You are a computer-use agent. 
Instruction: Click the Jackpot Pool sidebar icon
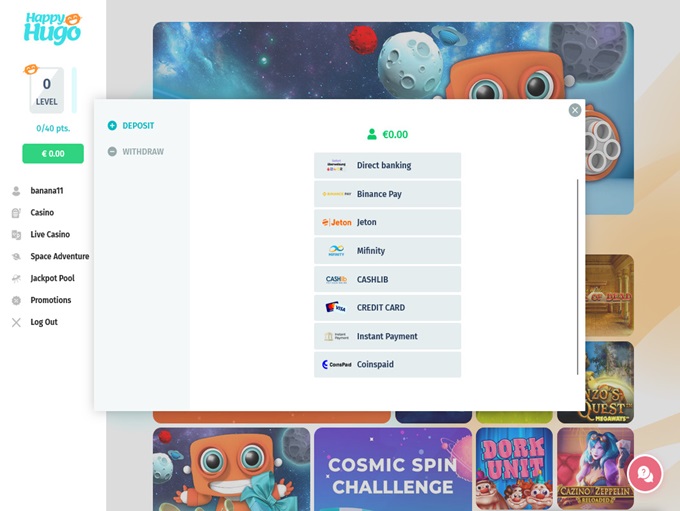pos(16,279)
